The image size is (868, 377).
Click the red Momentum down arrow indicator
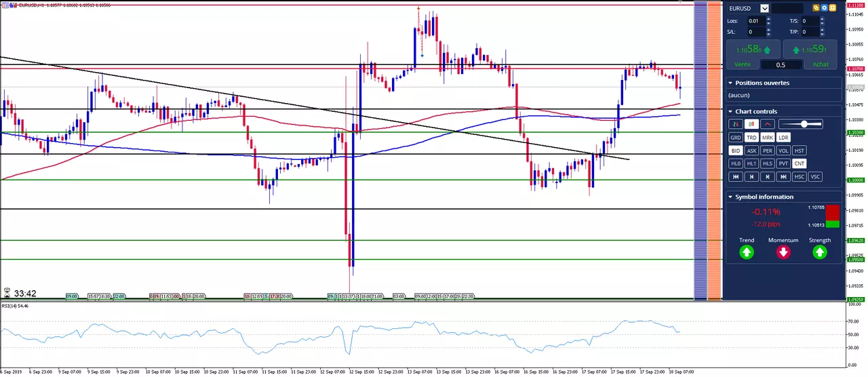[x=783, y=252]
